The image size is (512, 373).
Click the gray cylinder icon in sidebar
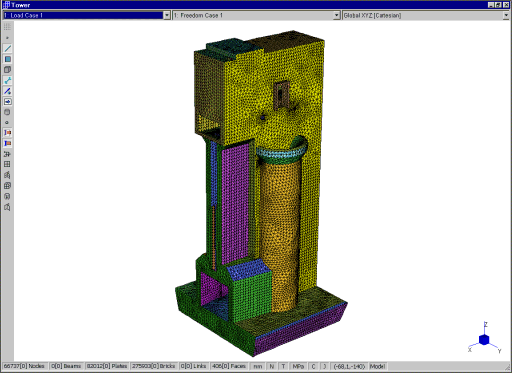click(7, 112)
